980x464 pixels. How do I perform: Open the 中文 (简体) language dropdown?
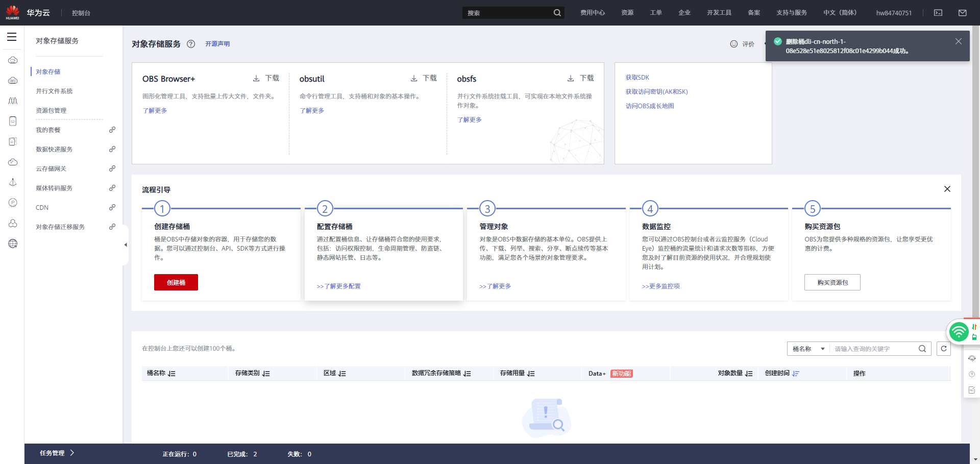tap(840, 13)
